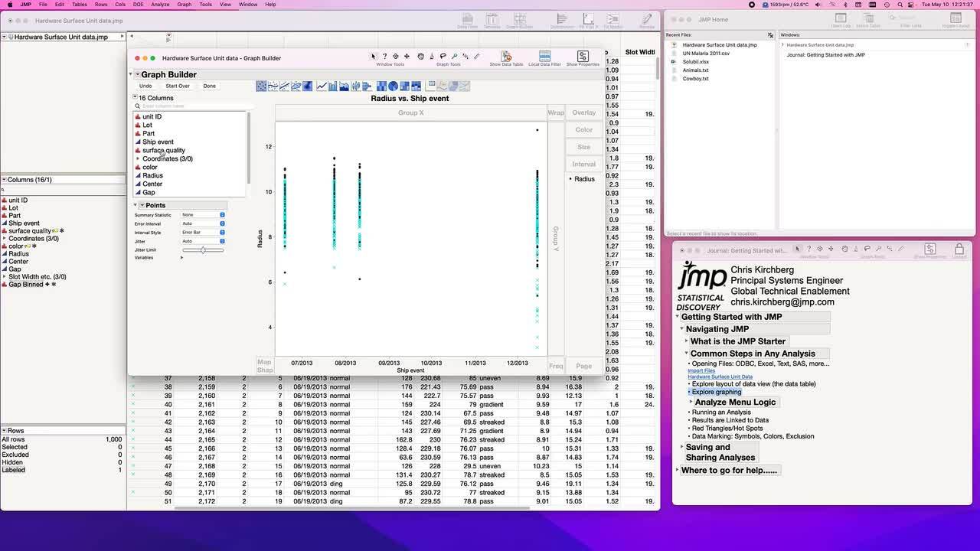Viewport: 980px width, 551px height.
Task: Click the Show Data Table toolbar icon
Action: (x=506, y=57)
